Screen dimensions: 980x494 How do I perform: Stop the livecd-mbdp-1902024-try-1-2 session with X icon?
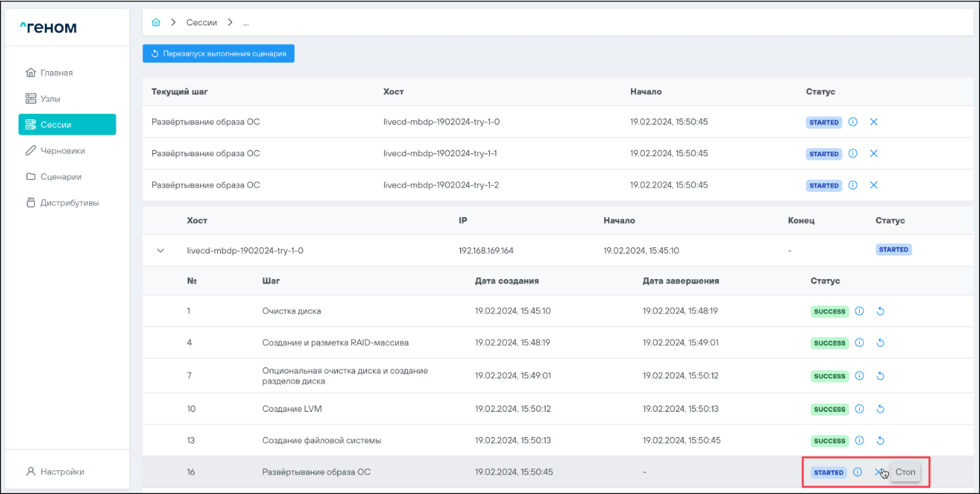[x=873, y=185]
